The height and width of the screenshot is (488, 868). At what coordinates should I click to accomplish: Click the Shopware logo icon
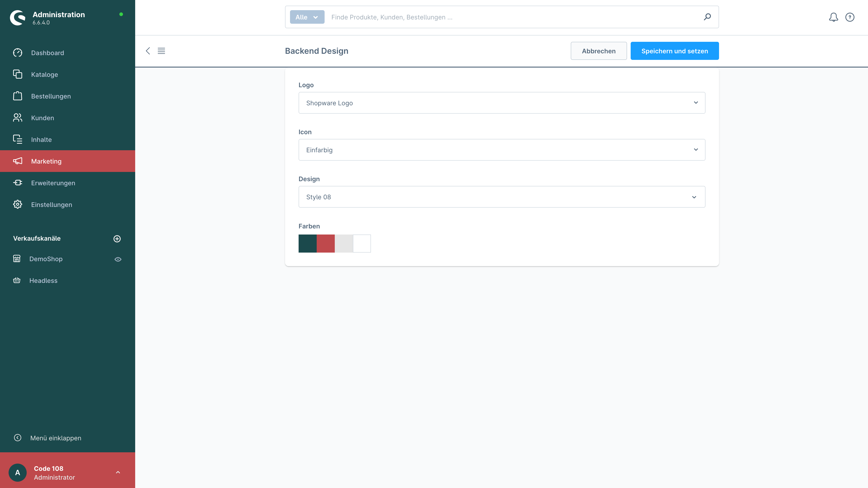(18, 18)
